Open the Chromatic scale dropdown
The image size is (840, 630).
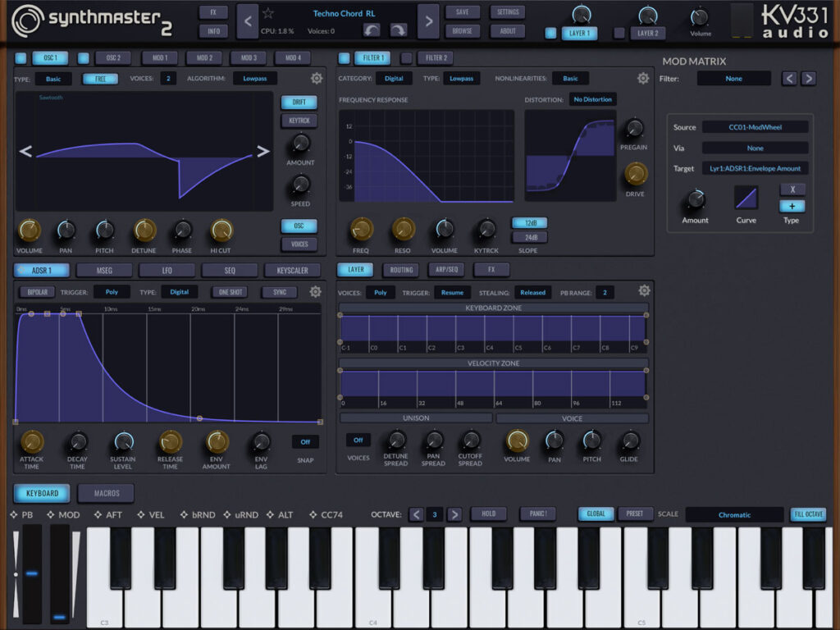(734, 514)
